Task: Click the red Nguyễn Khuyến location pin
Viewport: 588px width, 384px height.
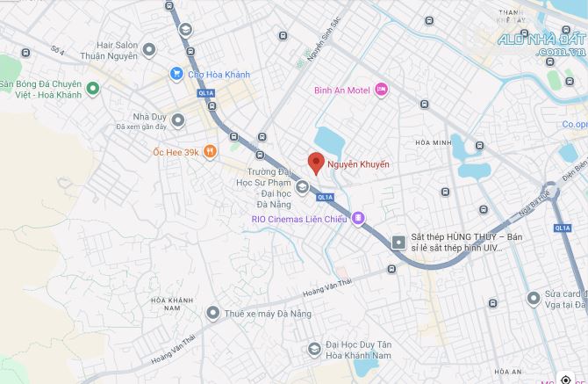Action: 316,163
